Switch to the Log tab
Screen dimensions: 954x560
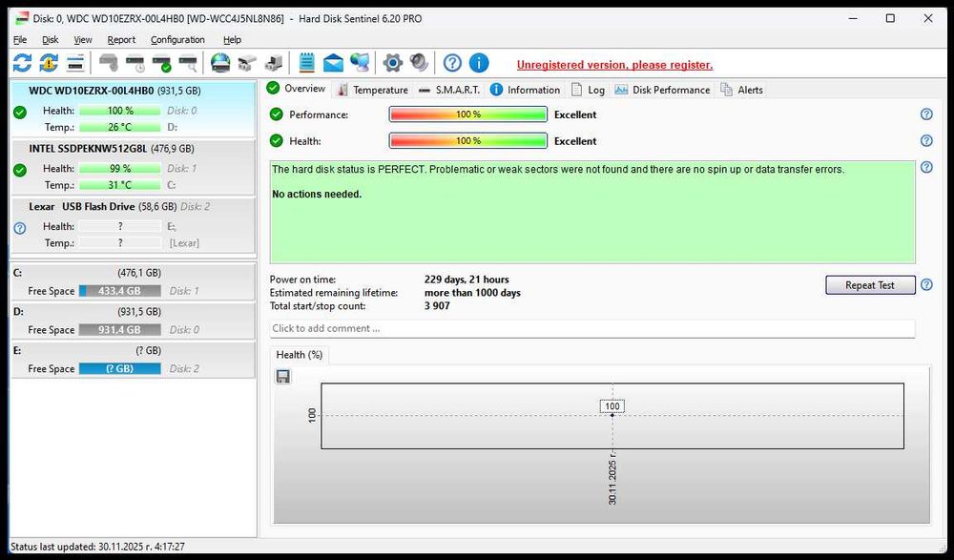pyautogui.click(x=588, y=90)
